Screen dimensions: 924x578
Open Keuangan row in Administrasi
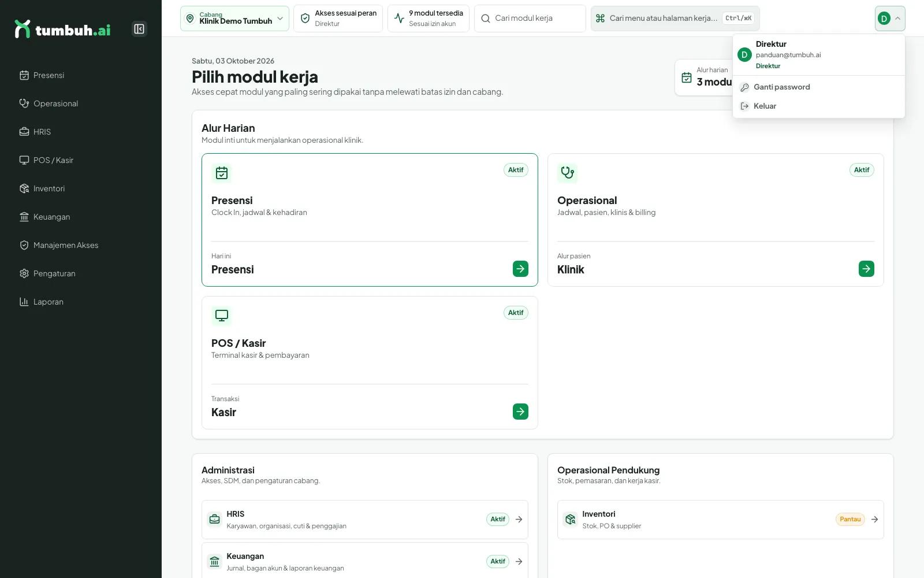[365, 561]
